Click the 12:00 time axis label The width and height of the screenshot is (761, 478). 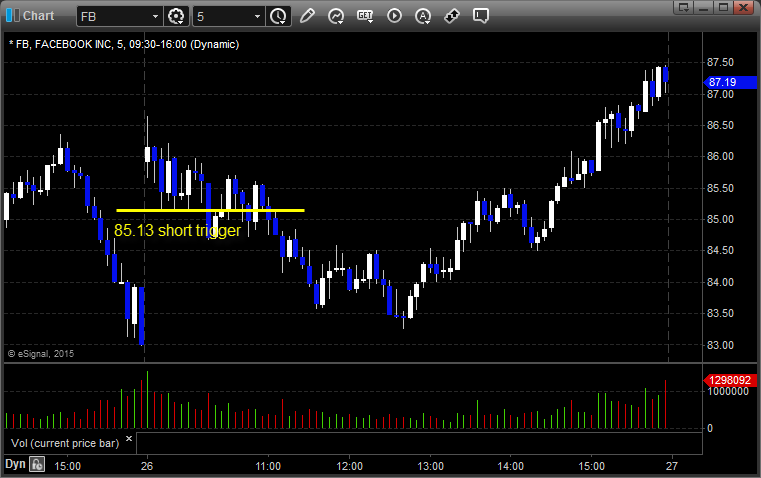[349, 466]
